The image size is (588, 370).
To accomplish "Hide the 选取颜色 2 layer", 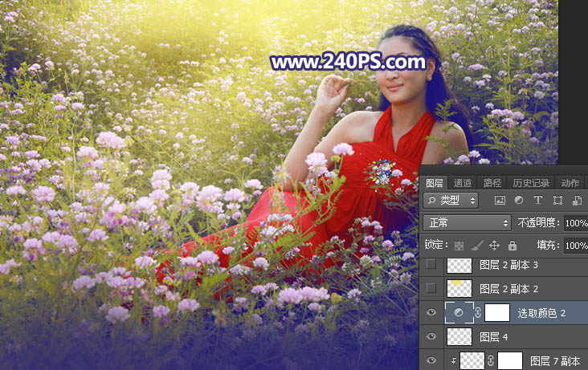I will pos(432,312).
